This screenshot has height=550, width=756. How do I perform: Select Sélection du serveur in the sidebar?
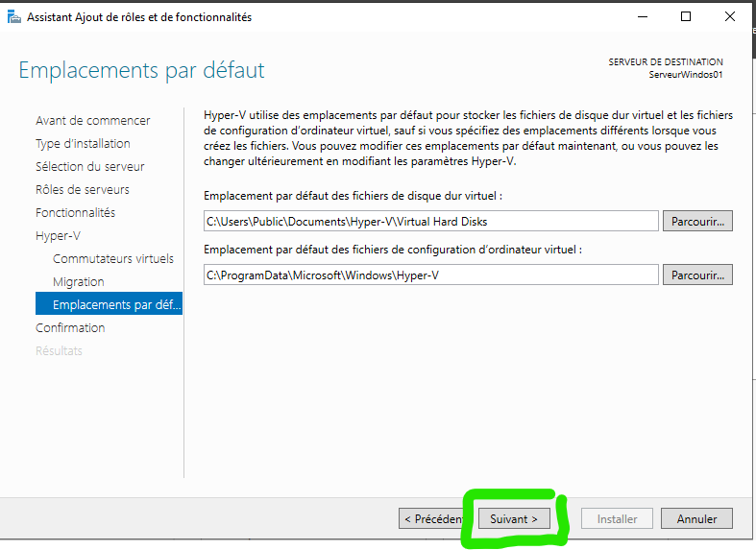point(89,166)
